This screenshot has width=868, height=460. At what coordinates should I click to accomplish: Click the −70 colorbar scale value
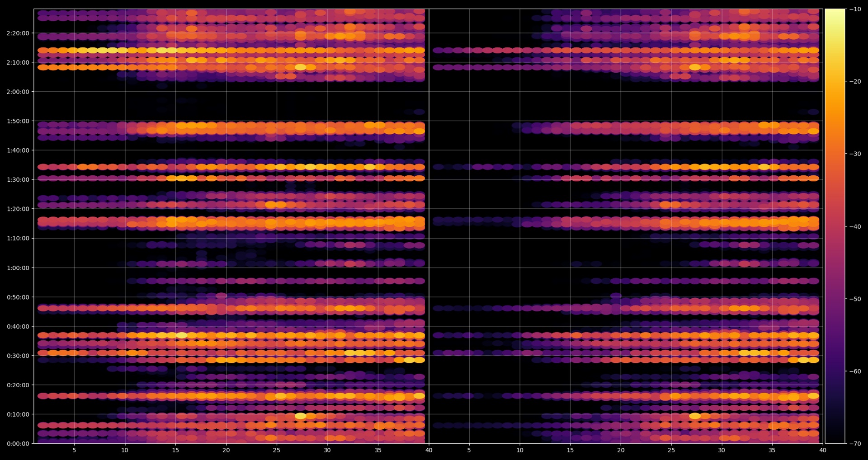(x=855, y=444)
